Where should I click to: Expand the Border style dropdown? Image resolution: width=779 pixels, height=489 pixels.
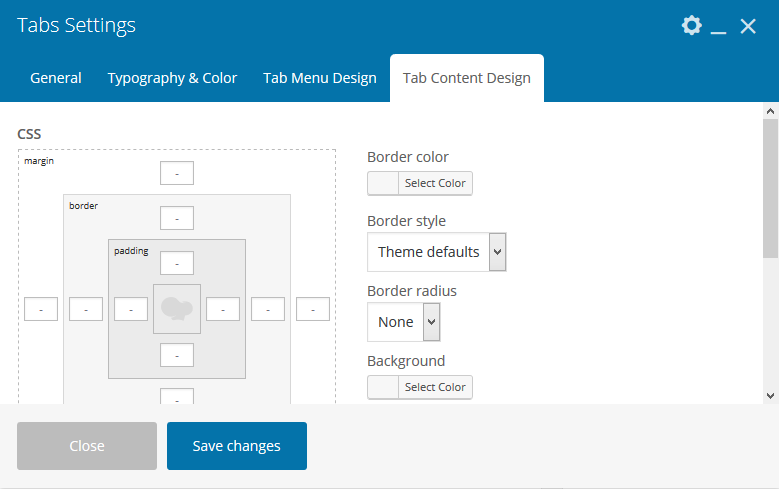pyautogui.click(x=437, y=252)
